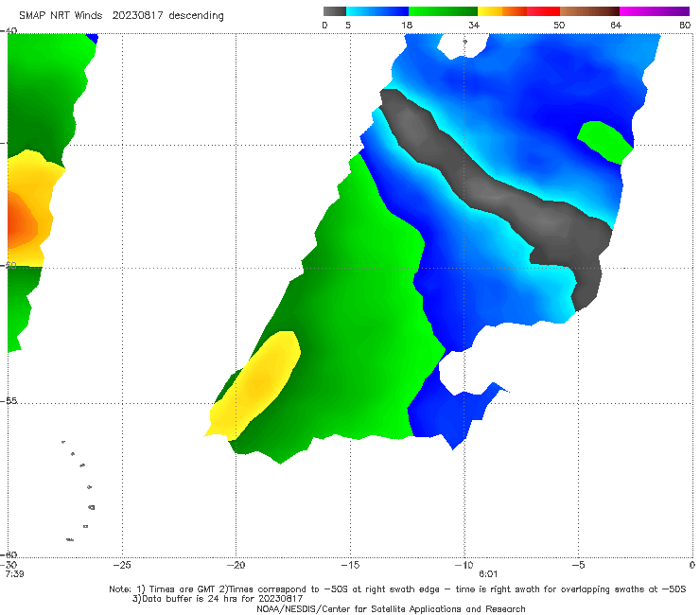Click the gray 0–5 segment of the color bar
700x615 pixels.
click(334, 11)
